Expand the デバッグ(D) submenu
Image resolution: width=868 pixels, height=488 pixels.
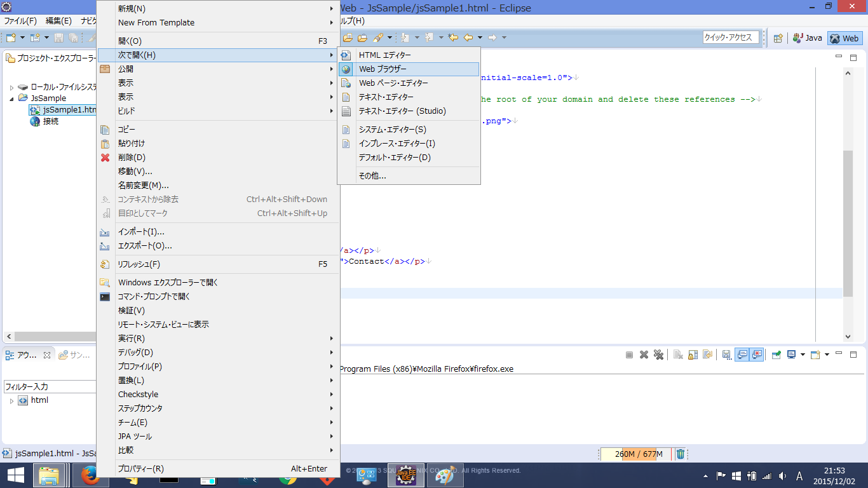click(x=218, y=353)
